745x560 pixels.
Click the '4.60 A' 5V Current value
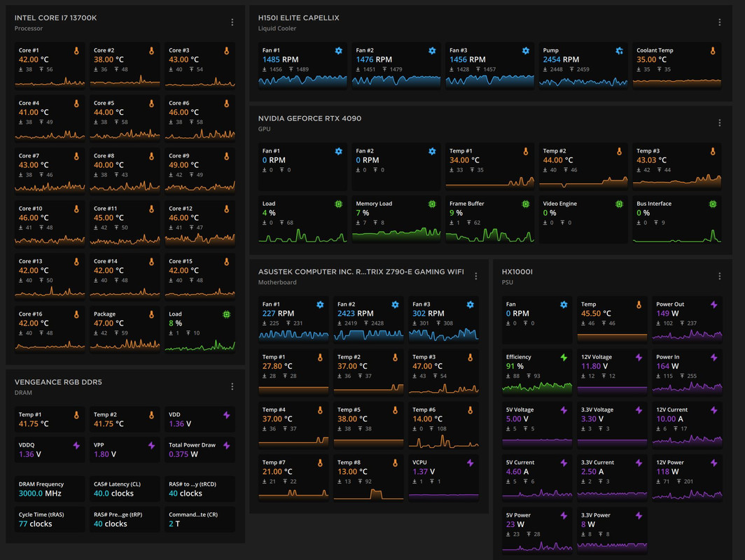(x=517, y=472)
